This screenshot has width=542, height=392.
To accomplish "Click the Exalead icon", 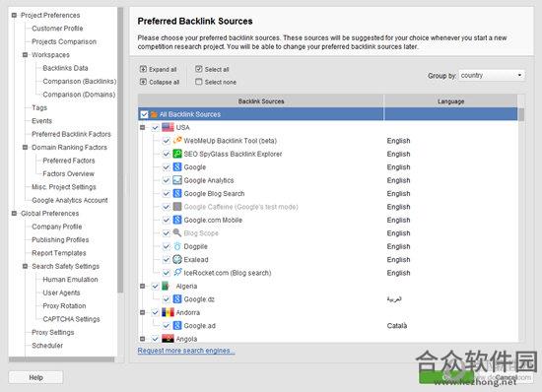I will click(177, 259).
